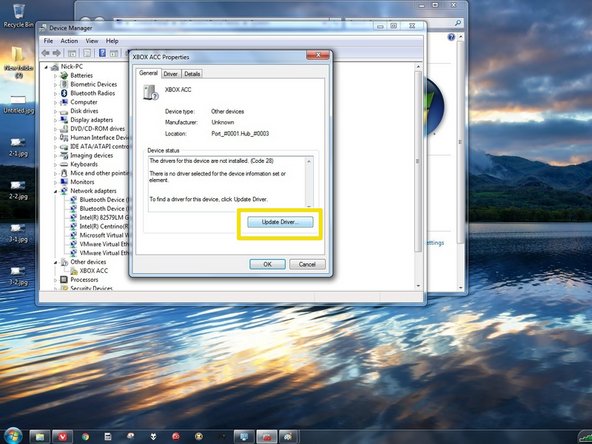Select the Biometric Devices icon
Viewport: 592px width, 444px height.
point(64,85)
